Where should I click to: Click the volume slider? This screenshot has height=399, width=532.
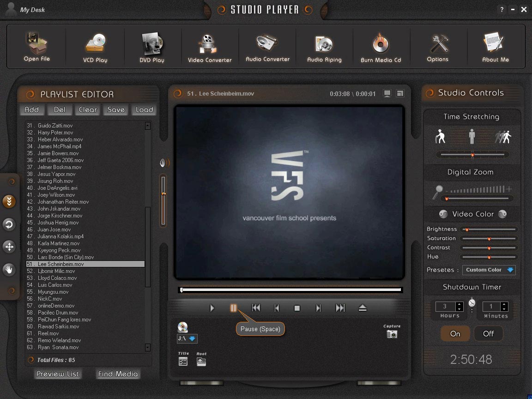coord(163,200)
